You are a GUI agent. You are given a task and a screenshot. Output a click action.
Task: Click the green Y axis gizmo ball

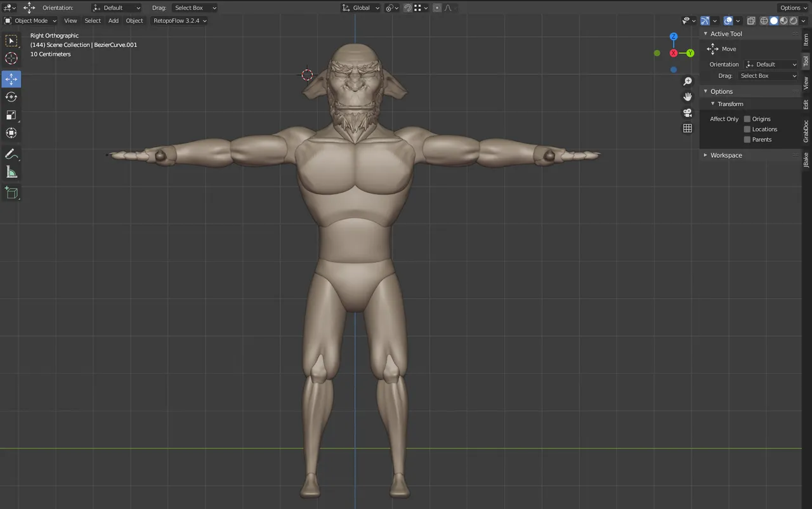(x=690, y=53)
